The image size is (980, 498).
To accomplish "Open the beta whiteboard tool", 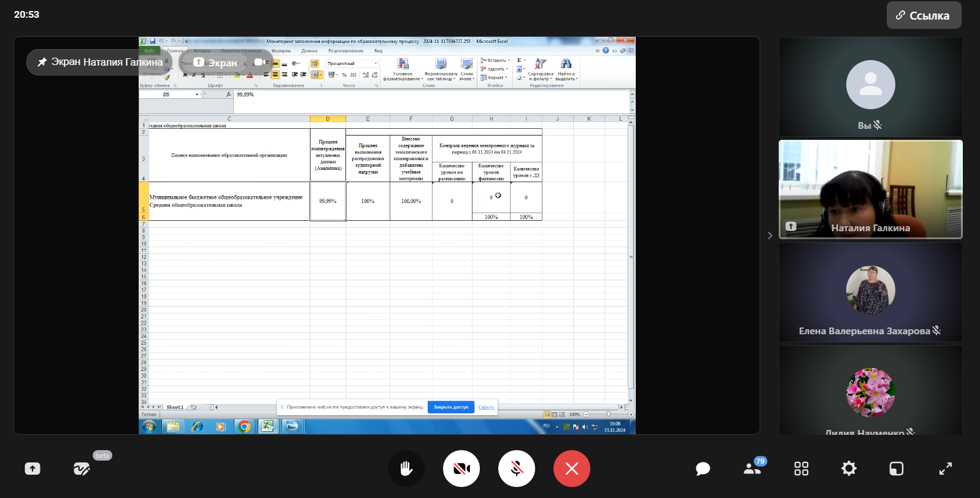I will click(x=82, y=469).
